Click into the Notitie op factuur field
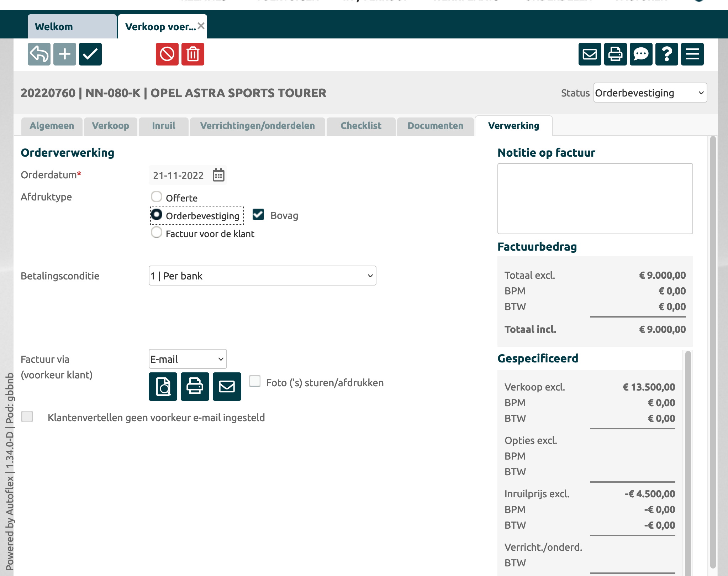This screenshot has height=576, width=728. [595, 198]
